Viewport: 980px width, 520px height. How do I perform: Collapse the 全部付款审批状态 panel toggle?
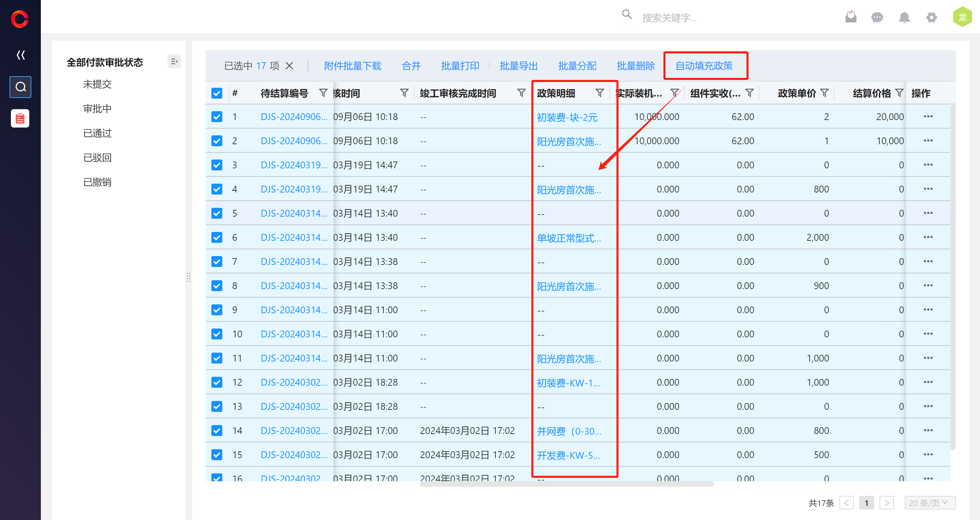pos(174,61)
